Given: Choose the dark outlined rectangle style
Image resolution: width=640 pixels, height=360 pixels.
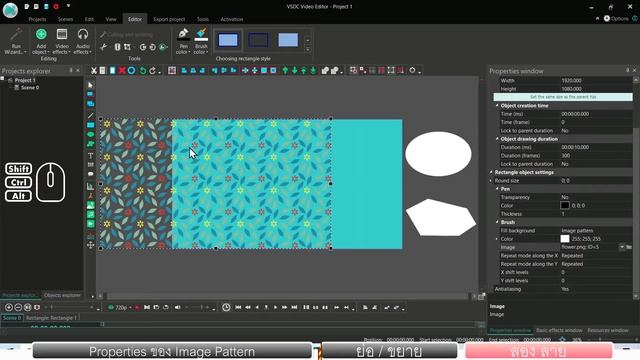Looking at the screenshot, I should (x=258, y=40).
